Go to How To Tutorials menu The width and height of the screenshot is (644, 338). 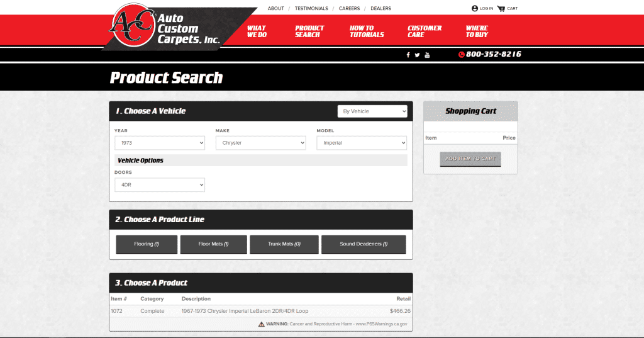click(x=367, y=31)
